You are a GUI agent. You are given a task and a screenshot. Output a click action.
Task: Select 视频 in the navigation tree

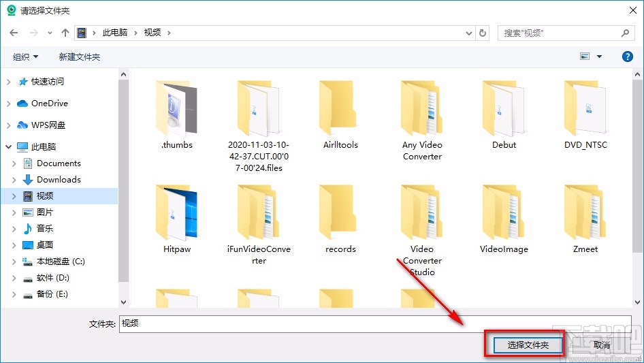tap(45, 196)
